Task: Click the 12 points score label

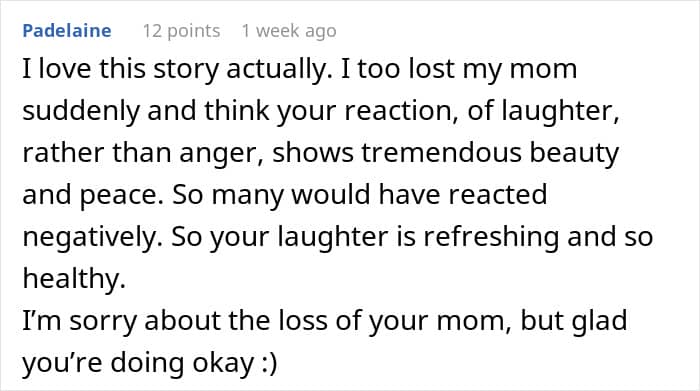Action: (181, 31)
